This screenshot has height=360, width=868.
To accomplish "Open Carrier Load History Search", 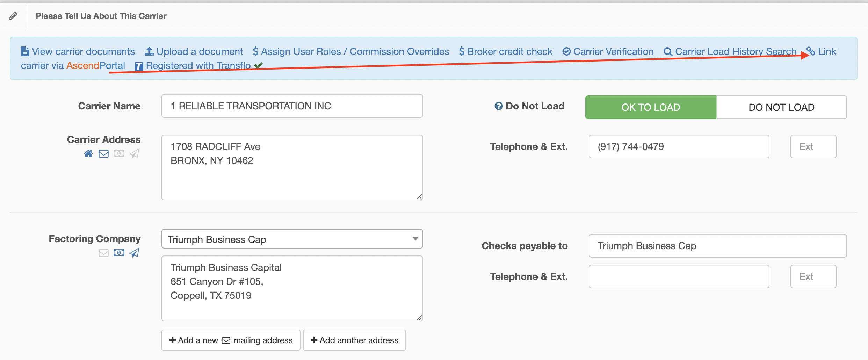I will click(730, 51).
